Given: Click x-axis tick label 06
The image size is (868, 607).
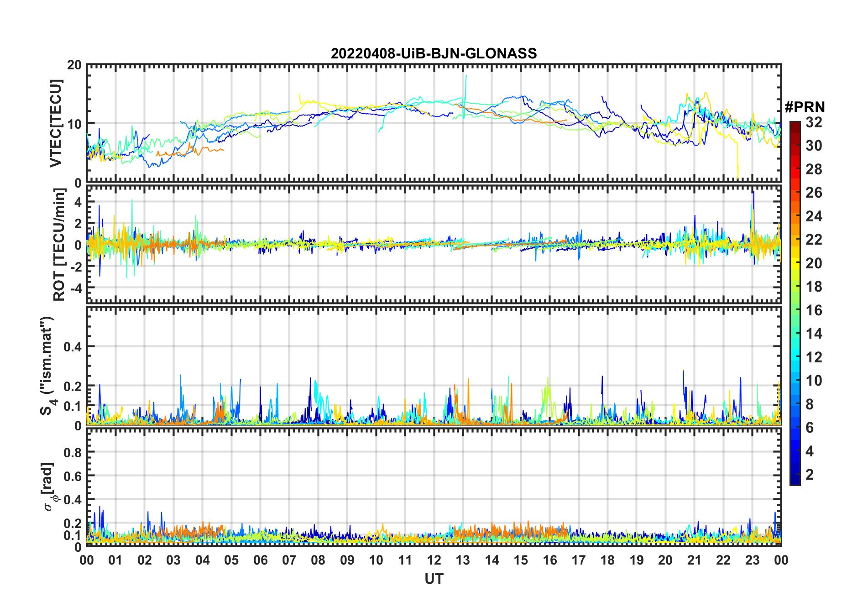Looking at the screenshot, I should [x=260, y=560].
